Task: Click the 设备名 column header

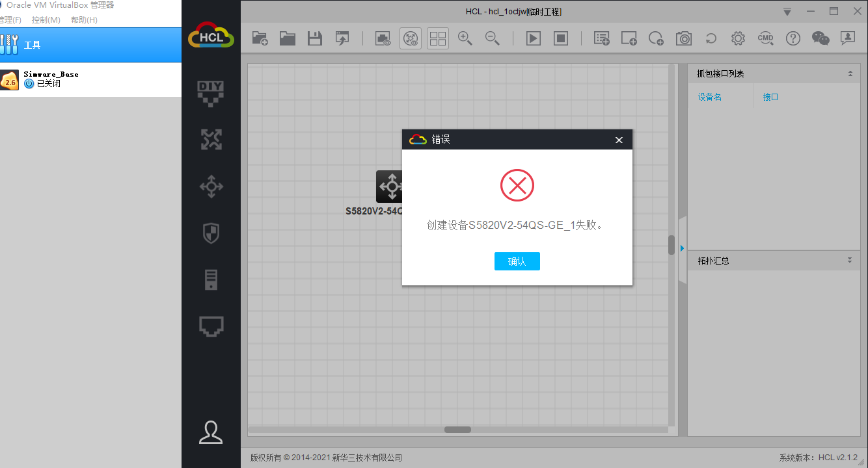Action: (710, 97)
